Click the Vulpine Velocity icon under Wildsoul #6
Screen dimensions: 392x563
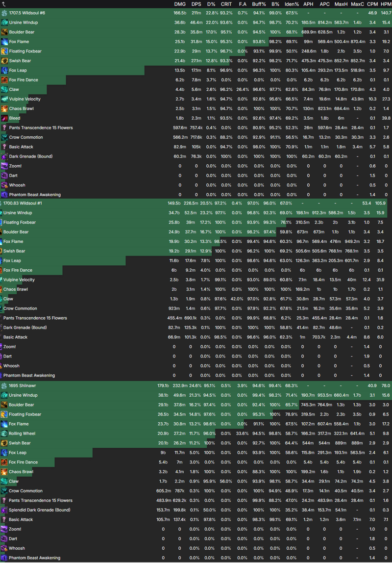pos(4,99)
